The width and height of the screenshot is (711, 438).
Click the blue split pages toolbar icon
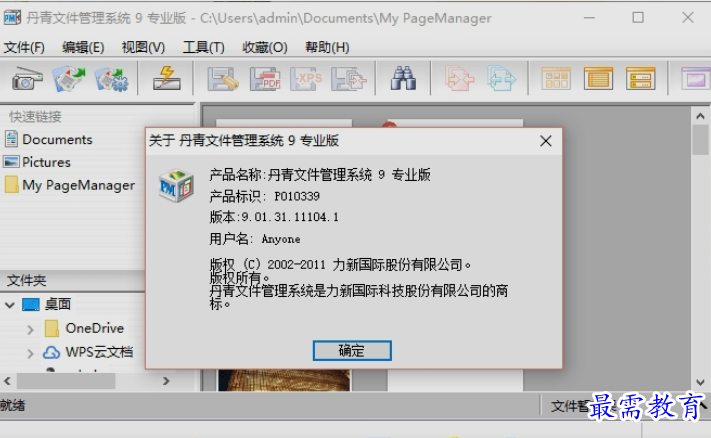tap(501, 79)
